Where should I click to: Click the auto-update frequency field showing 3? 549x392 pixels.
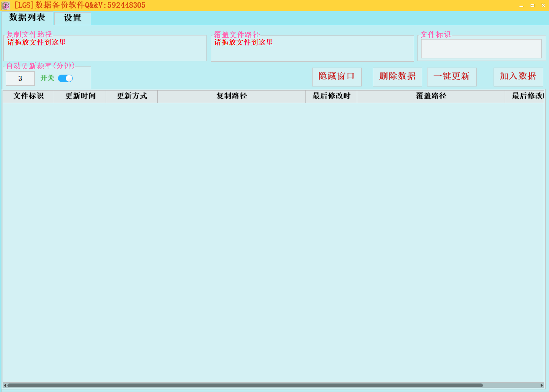tap(20, 78)
